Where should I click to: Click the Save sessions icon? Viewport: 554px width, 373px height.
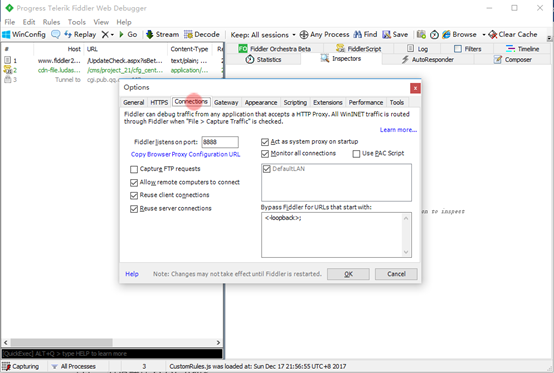tap(387, 35)
